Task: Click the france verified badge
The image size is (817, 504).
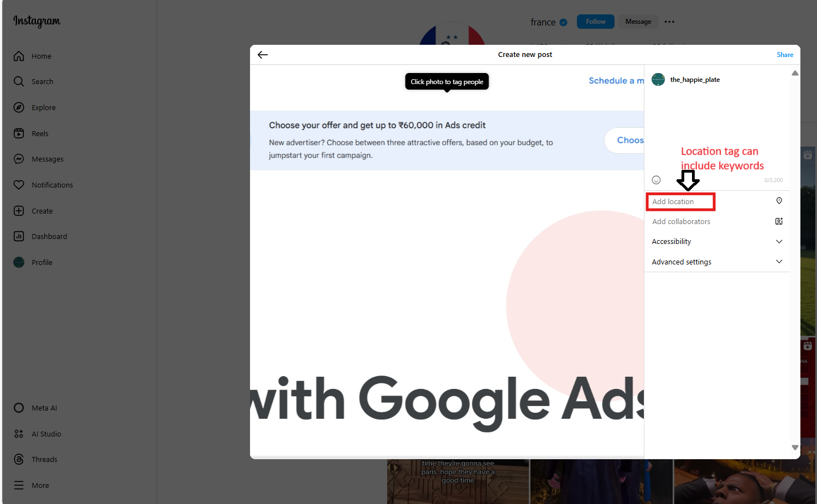Action: pyautogui.click(x=564, y=22)
